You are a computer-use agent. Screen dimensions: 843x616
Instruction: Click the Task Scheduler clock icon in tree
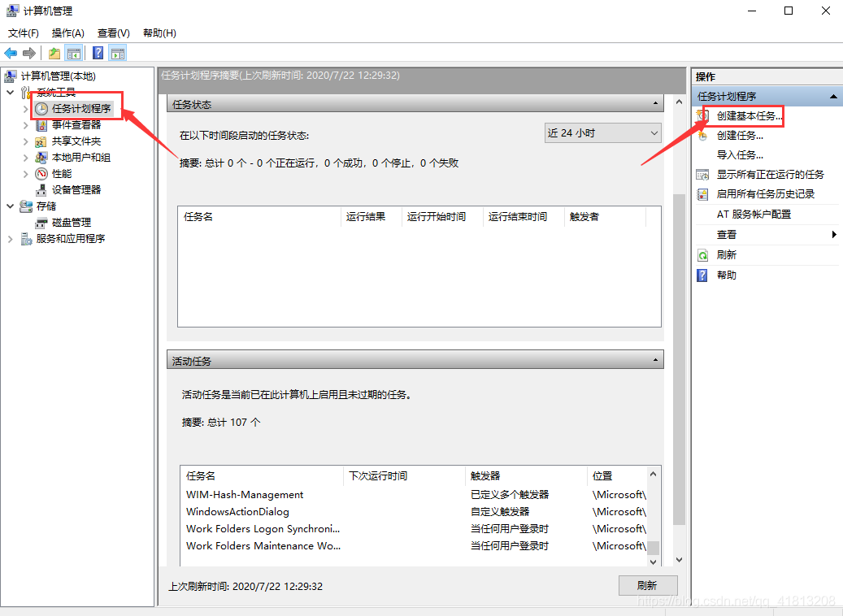[x=41, y=109]
